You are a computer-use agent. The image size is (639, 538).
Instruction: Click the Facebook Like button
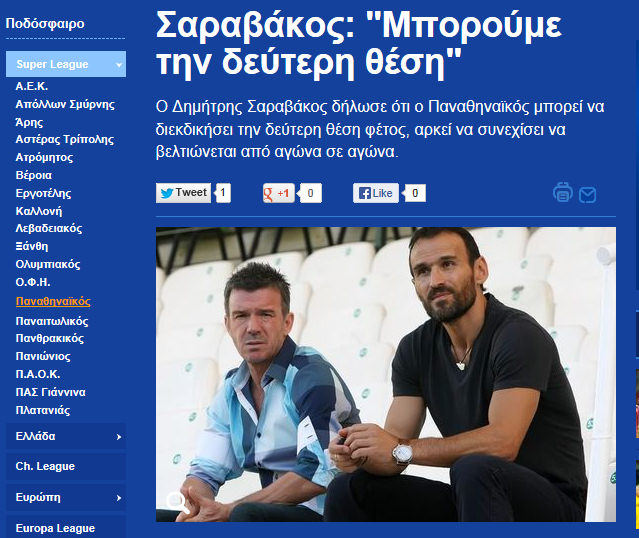pos(376,193)
